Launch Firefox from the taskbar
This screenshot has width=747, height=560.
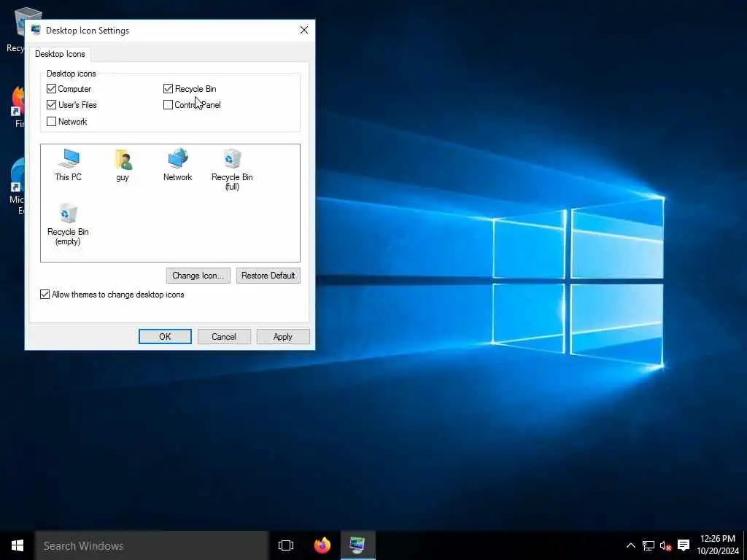(322, 545)
